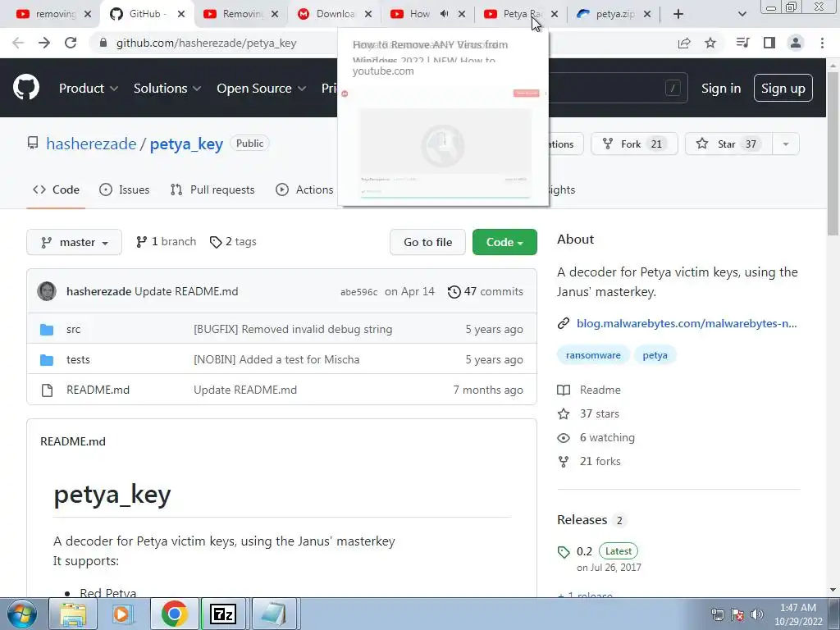Open the GitHub octocat logo home
Viewport: 840px width, 630px height.
(26, 88)
